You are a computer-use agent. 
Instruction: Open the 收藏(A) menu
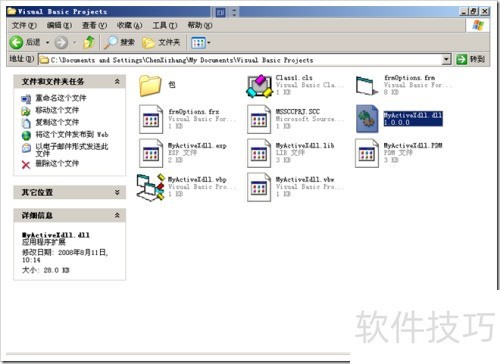point(129,25)
